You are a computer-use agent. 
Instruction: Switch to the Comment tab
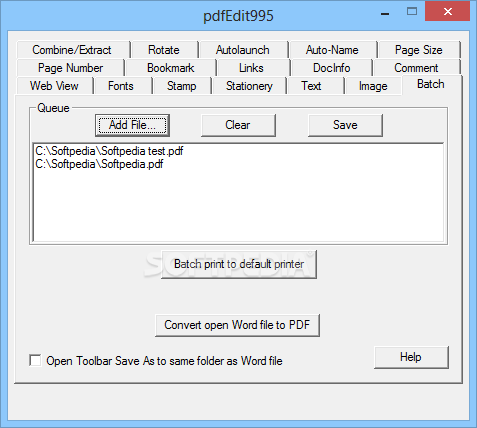(x=417, y=68)
